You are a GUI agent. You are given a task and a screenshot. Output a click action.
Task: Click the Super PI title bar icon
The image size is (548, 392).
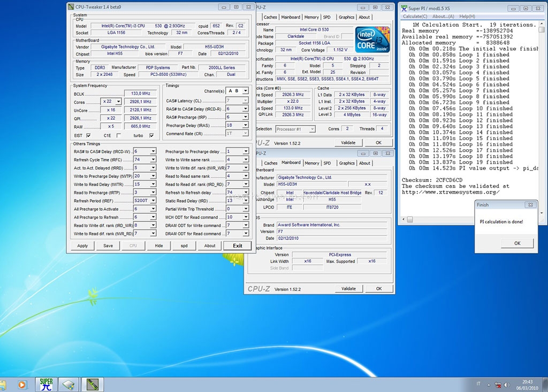404,7
